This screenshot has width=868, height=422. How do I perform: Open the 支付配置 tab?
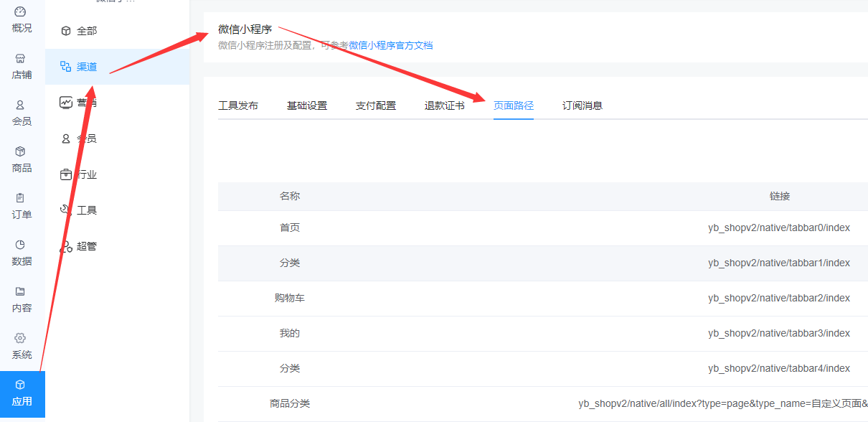[x=376, y=105]
